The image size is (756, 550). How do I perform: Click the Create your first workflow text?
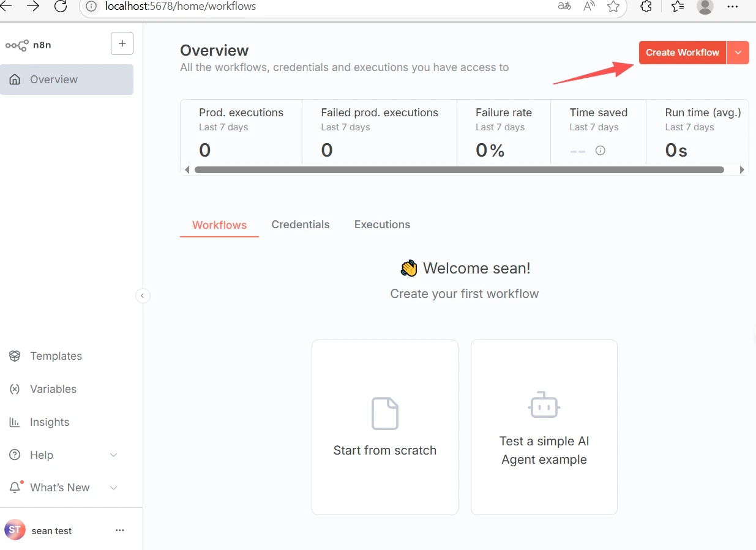(x=465, y=294)
